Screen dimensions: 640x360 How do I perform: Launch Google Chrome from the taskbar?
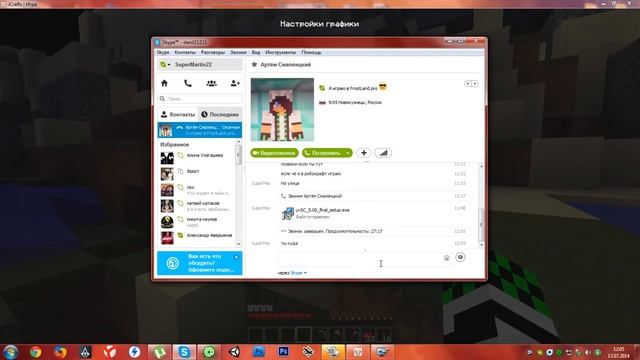click(x=36, y=352)
